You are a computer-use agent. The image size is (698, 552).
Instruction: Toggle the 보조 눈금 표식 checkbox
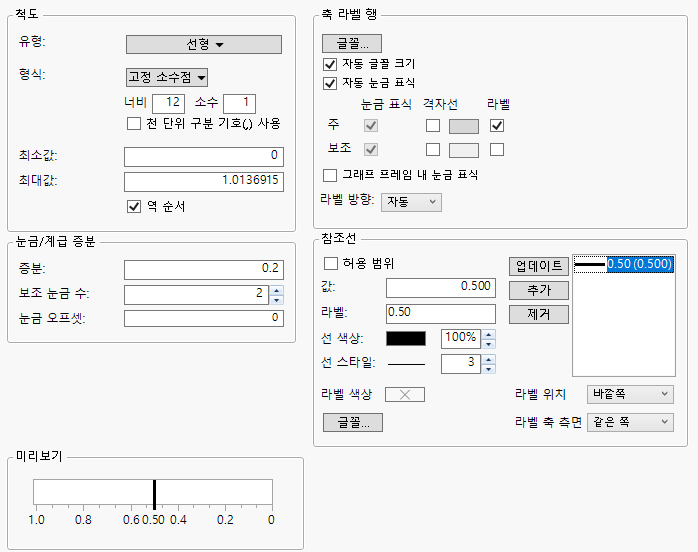[371, 149]
